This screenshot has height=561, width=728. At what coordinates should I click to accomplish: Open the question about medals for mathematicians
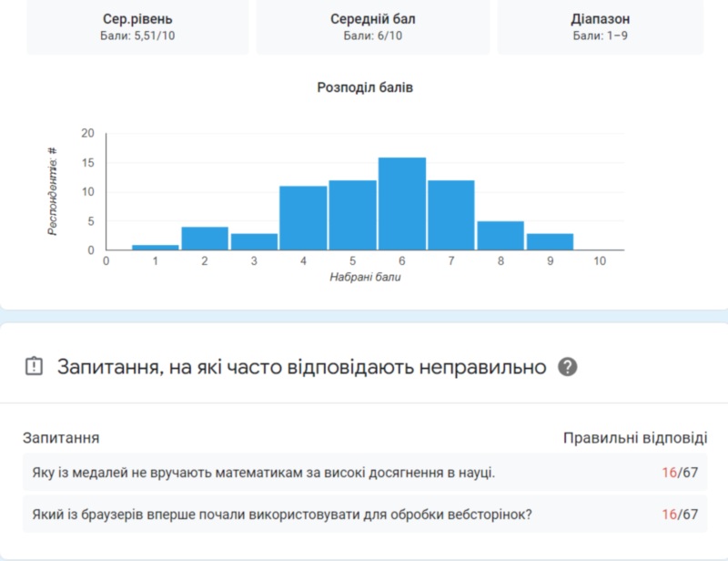263,473
